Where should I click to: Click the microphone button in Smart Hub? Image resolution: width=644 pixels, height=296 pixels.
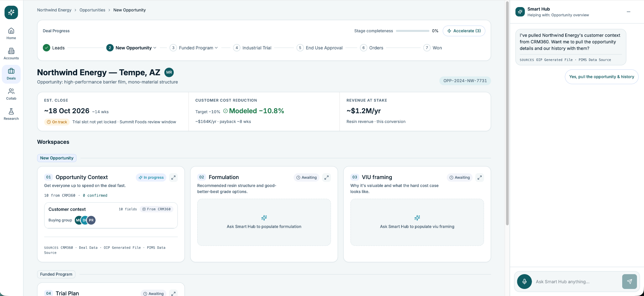point(524,282)
